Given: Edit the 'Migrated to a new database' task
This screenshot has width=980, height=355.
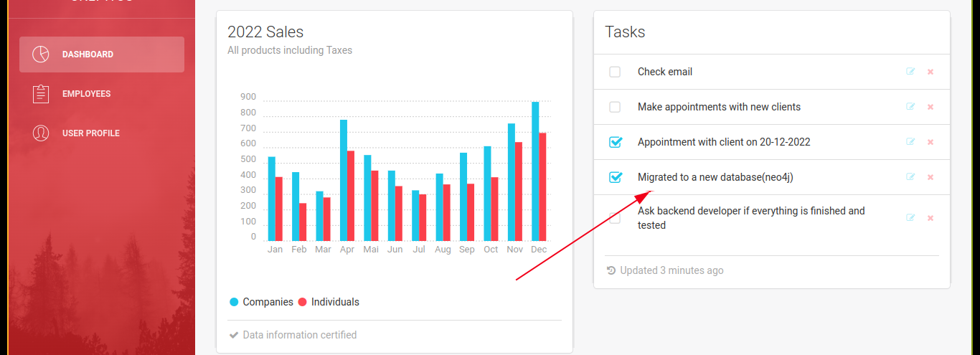Looking at the screenshot, I should pyautogui.click(x=910, y=177).
